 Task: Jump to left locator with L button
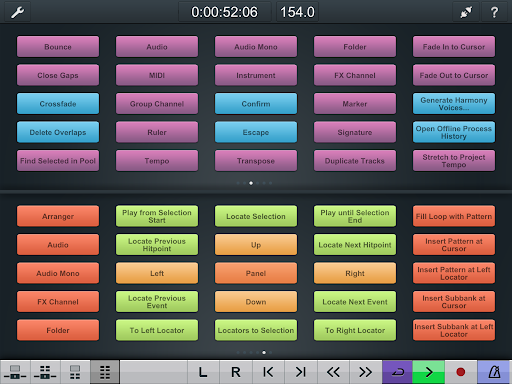pos(203,372)
